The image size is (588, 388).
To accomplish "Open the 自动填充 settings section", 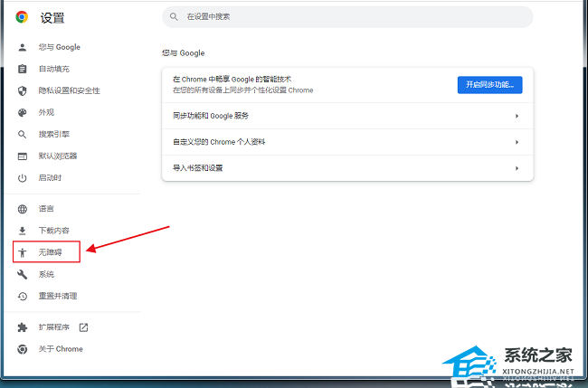I will [x=54, y=69].
